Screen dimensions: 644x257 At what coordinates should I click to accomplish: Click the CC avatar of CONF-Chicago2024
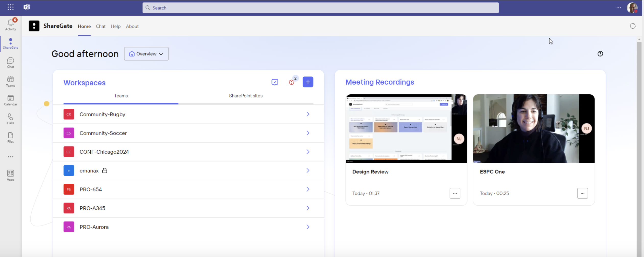69,152
